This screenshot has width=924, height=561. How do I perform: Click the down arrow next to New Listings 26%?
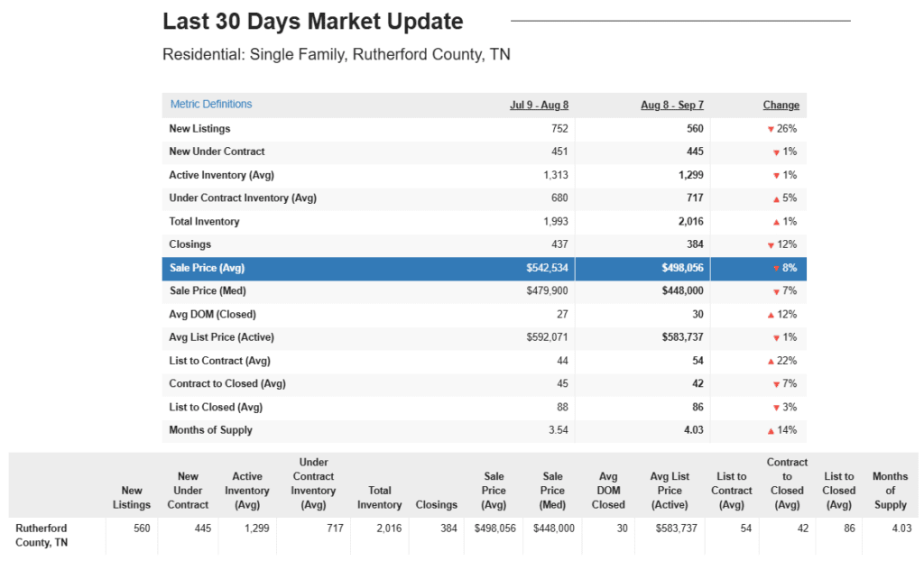pyautogui.click(x=771, y=129)
